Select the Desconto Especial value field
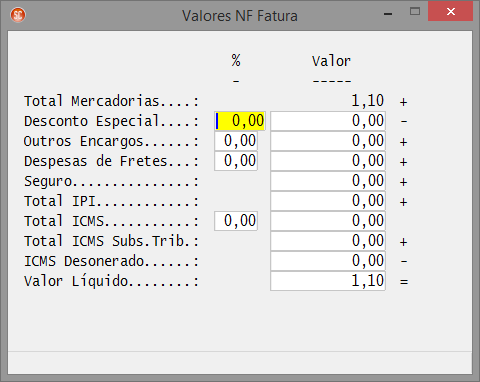Viewport: 480px width, 382px height. click(328, 121)
